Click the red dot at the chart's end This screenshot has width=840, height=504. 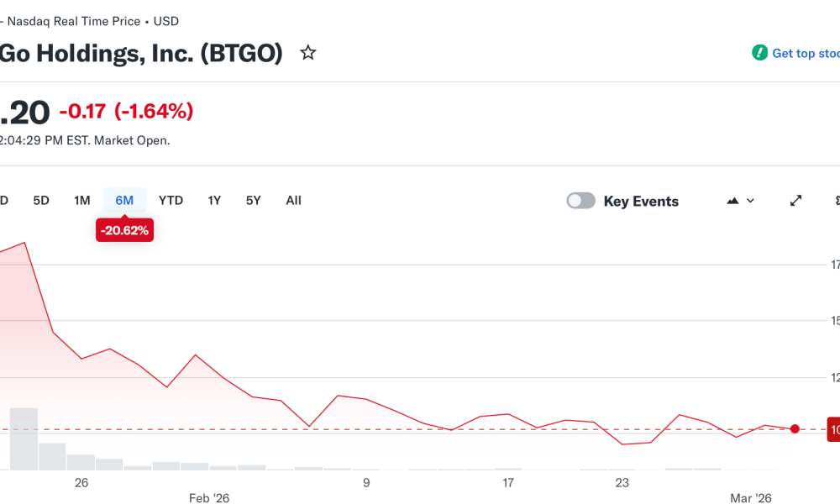[x=795, y=428]
